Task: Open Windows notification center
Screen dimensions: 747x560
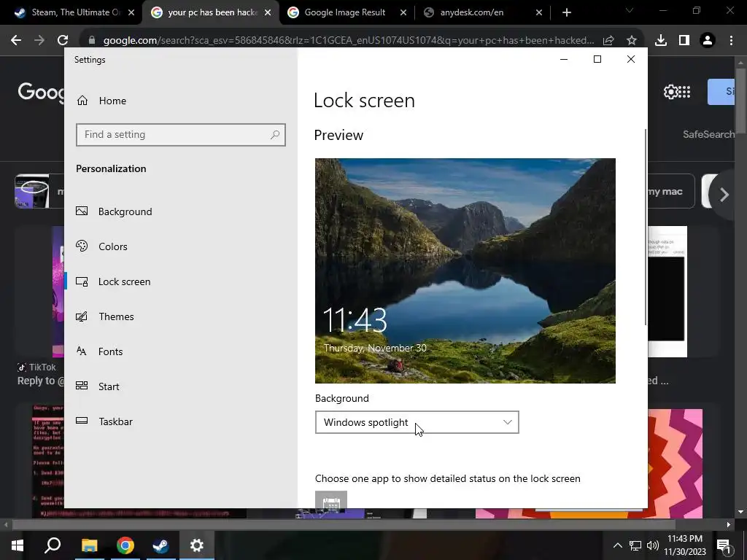Action: tap(724, 545)
